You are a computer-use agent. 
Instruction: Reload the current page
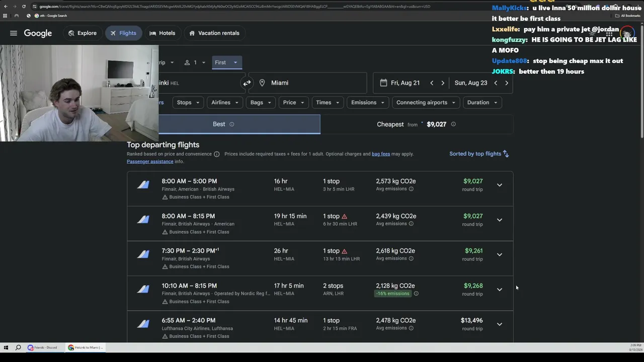(24, 7)
